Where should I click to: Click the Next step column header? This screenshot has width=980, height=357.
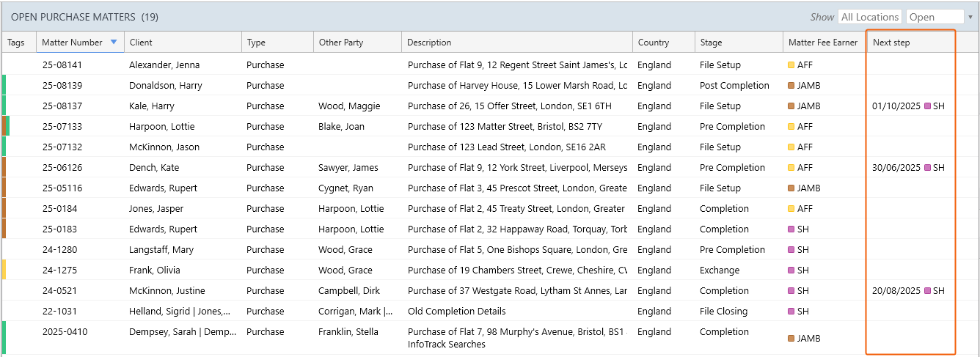tap(891, 43)
